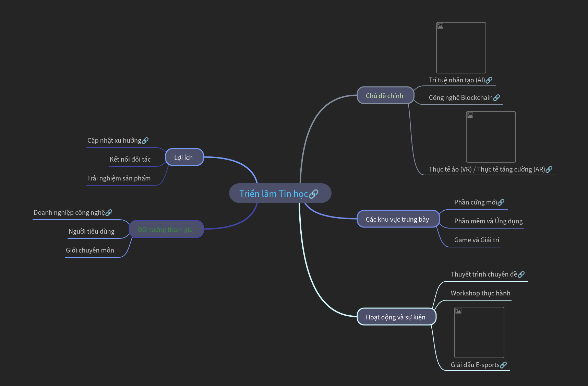
Task: Select the Game và Giải trí leaf
Action: [477, 240]
